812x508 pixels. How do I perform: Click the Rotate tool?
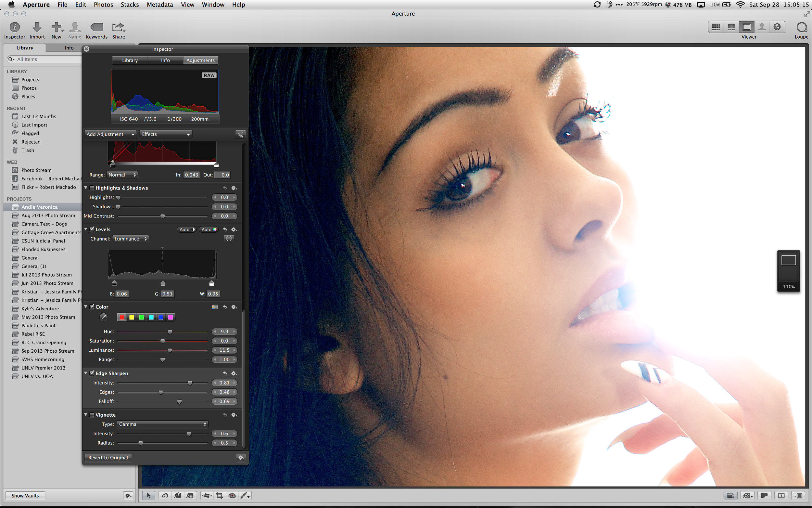164,496
